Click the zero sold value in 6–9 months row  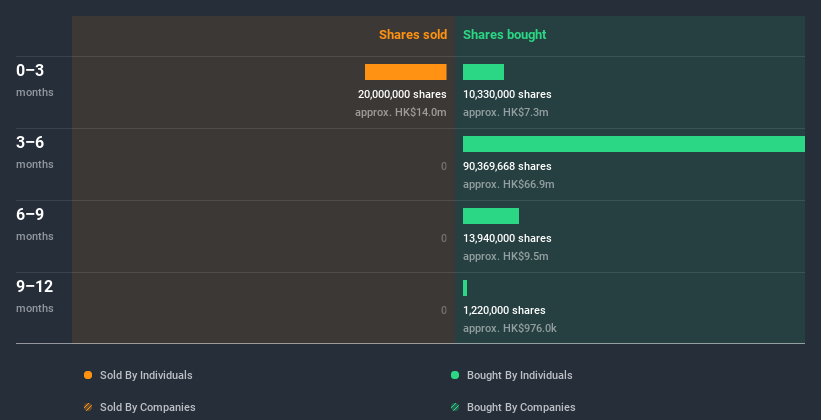click(444, 238)
